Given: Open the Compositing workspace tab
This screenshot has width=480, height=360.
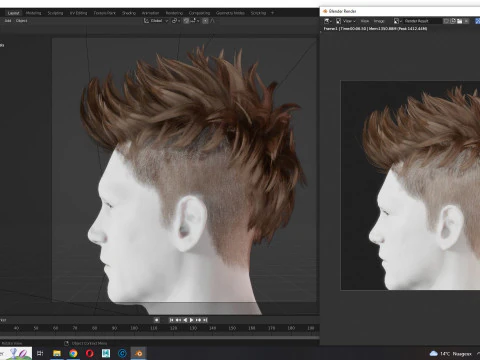Looking at the screenshot, I should click(x=199, y=13).
